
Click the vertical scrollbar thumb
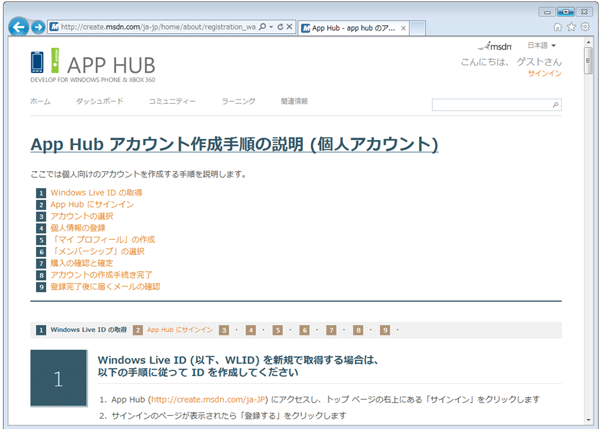(x=588, y=61)
